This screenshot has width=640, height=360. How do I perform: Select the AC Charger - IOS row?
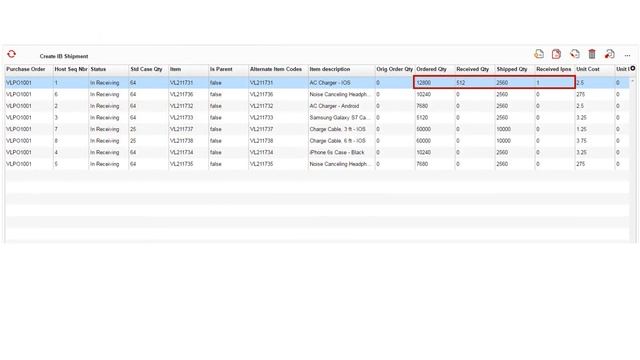[x=317, y=82]
